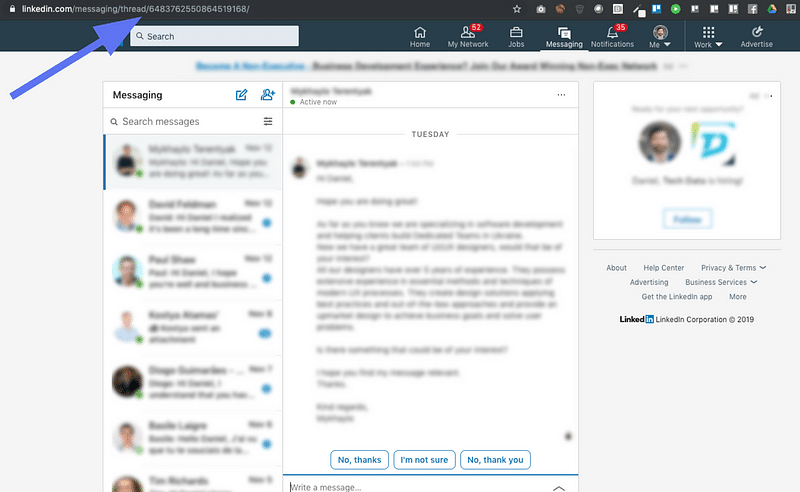Open the Jobs briefcase icon
The width and height of the screenshot is (800, 492).
[516, 37]
